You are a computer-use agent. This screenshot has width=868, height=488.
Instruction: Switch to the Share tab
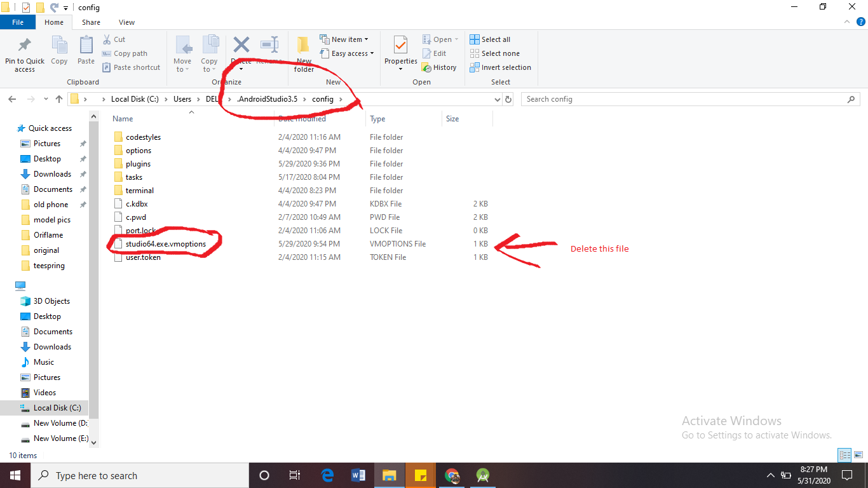pyautogui.click(x=91, y=22)
